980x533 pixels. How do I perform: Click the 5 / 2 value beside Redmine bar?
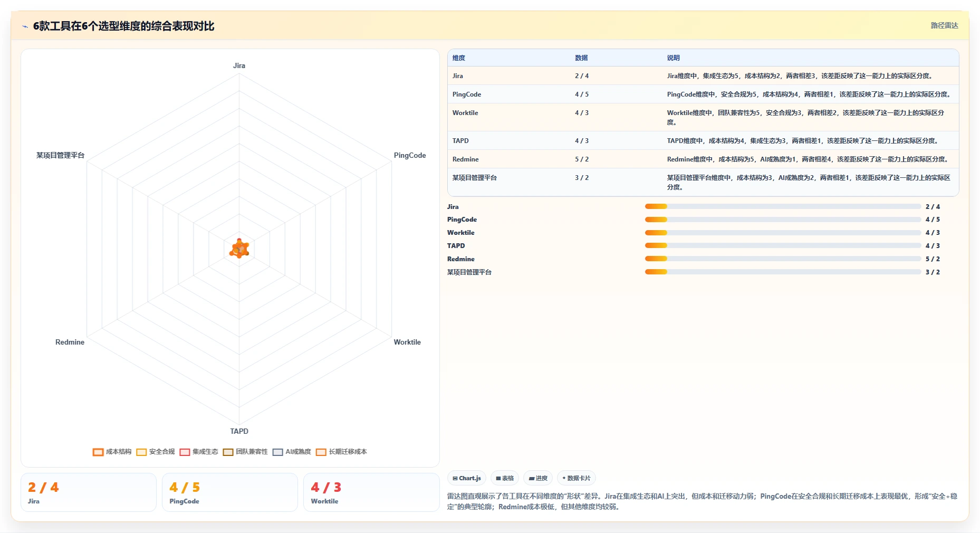pyautogui.click(x=933, y=259)
